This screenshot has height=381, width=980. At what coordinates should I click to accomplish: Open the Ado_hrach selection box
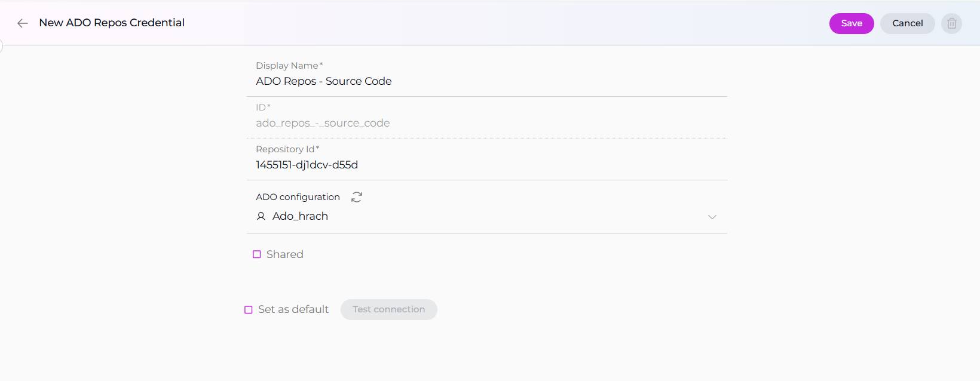(x=478, y=216)
